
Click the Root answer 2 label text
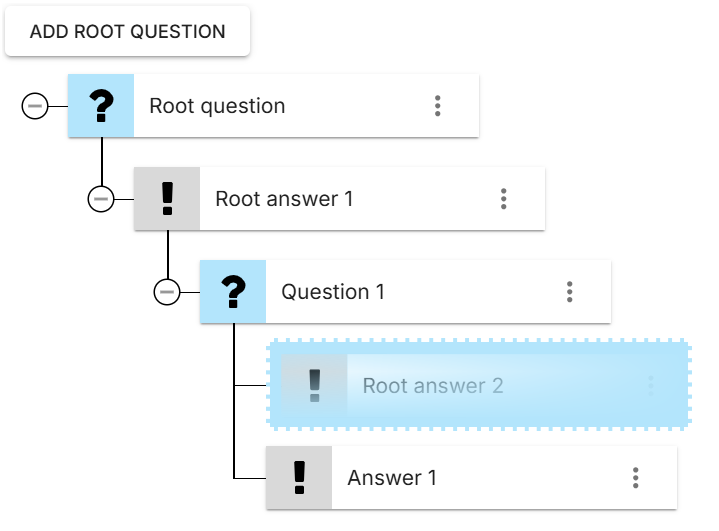tap(432, 385)
